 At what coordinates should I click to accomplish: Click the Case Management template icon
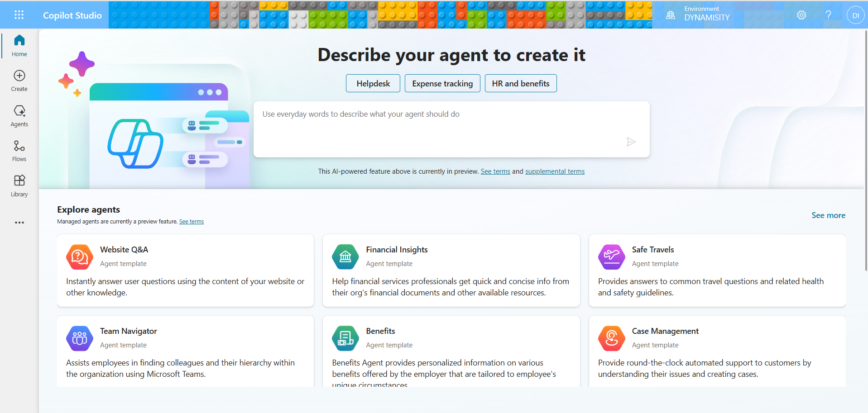[x=612, y=338]
